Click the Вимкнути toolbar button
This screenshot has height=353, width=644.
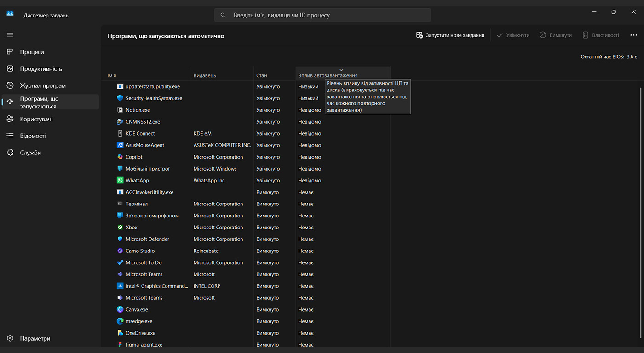556,35
